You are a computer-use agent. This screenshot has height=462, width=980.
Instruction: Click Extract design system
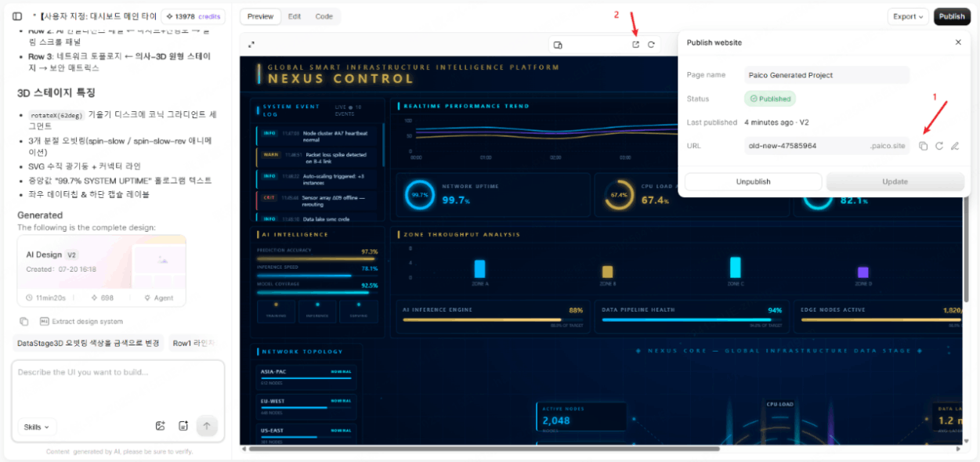click(x=81, y=322)
